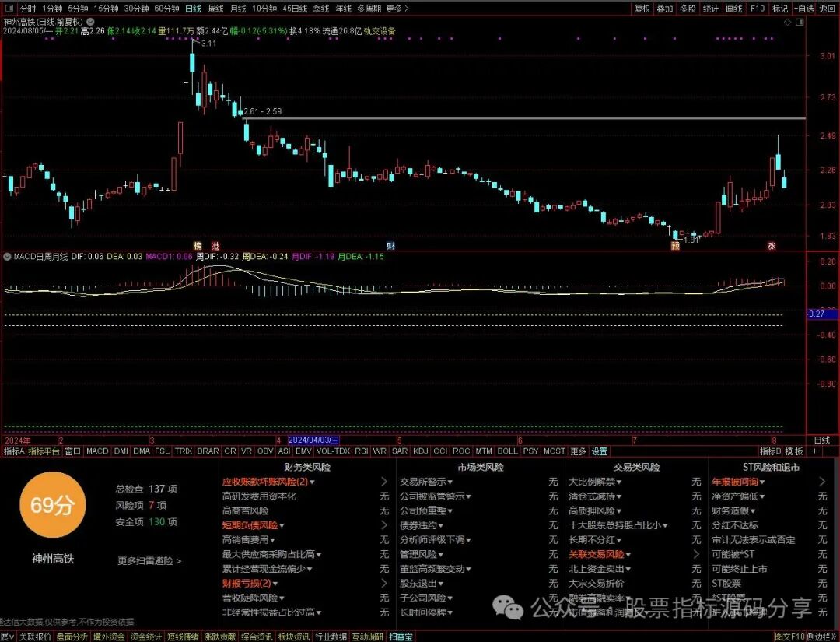
Task: Click the 多股 multi-stock button
Action: (x=688, y=9)
